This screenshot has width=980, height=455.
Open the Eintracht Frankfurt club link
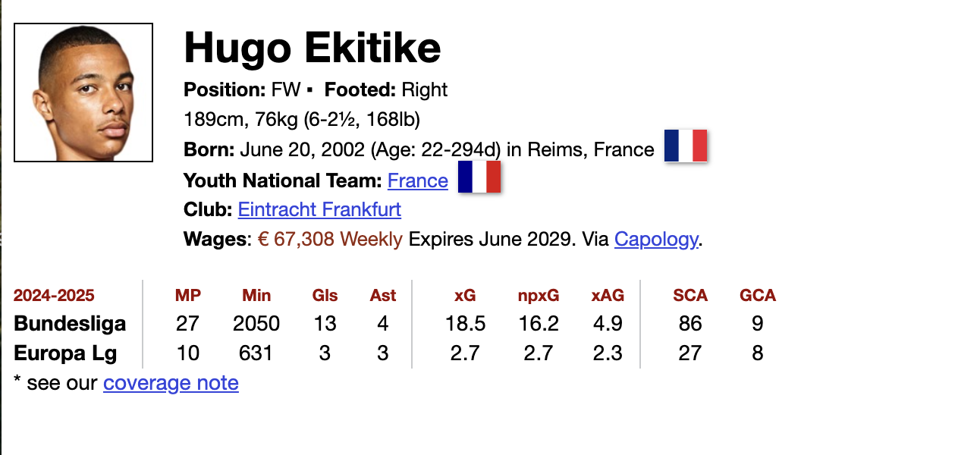point(319,209)
